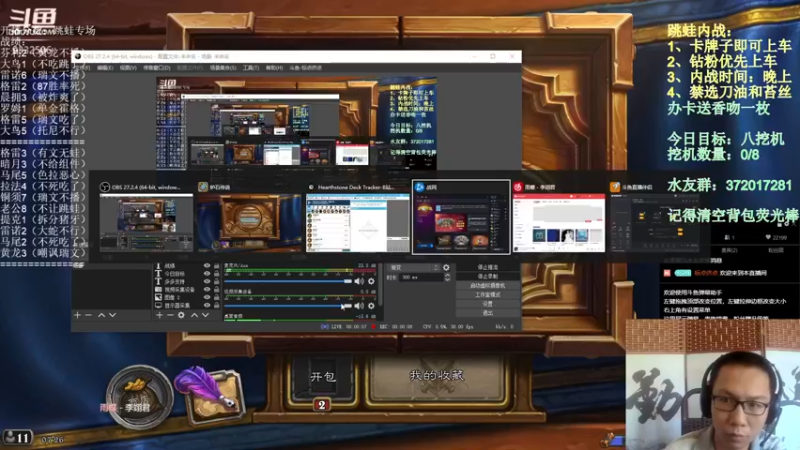Open source properties gear in Sources toolbar
800x450 pixels.
coord(181,315)
